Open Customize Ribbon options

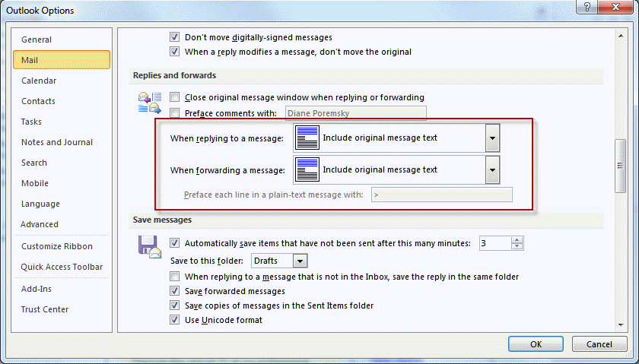click(x=62, y=246)
